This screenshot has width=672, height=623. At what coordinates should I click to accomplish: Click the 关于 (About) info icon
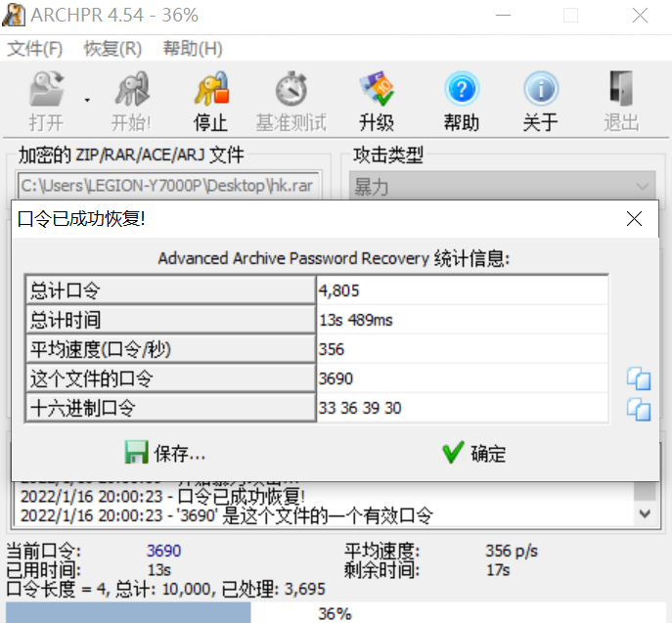coord(541,89)
